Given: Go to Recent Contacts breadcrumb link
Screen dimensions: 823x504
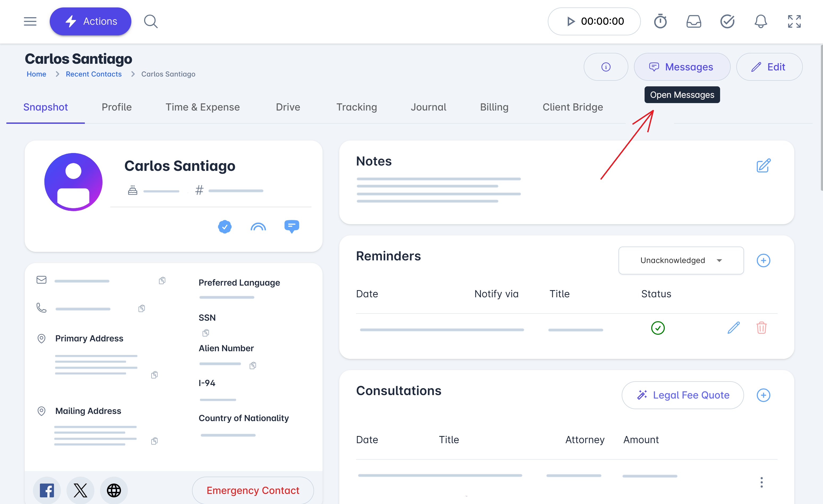Looking at the screenshot, I should (x=94, y=74).
